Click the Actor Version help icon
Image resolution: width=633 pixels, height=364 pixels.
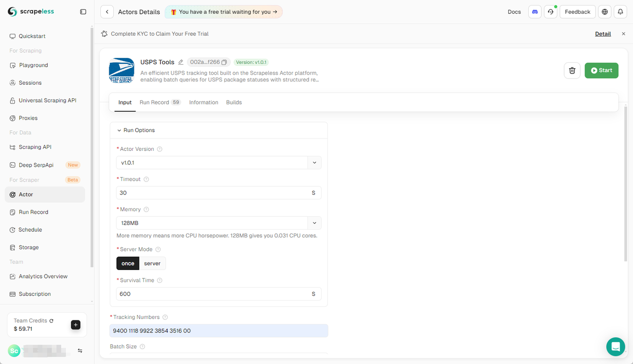pos(160,149)
